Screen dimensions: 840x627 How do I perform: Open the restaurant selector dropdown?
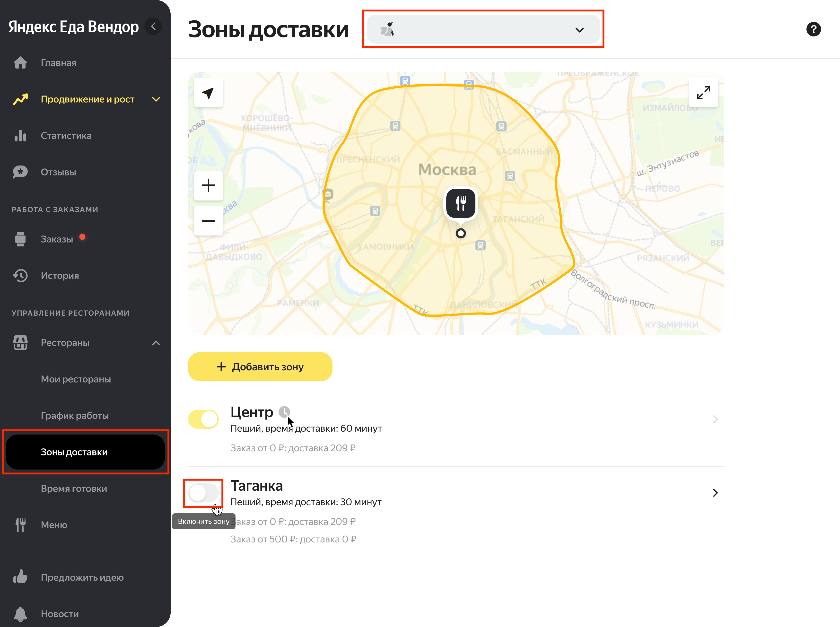click(482, 29)
